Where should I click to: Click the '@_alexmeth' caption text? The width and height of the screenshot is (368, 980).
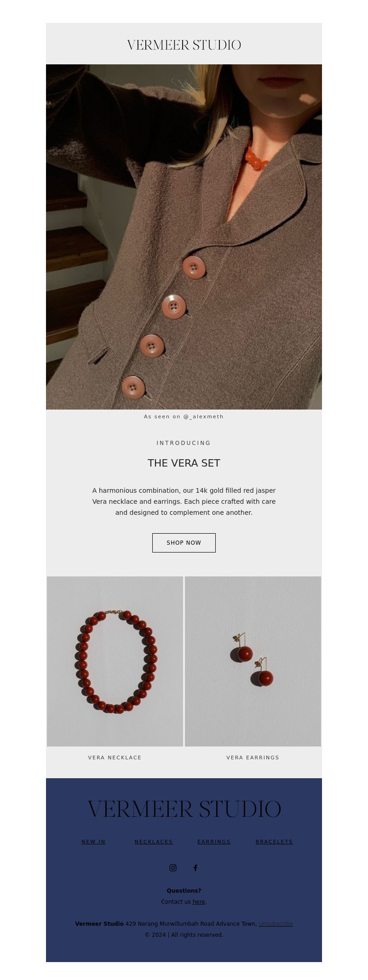[203, 416]
